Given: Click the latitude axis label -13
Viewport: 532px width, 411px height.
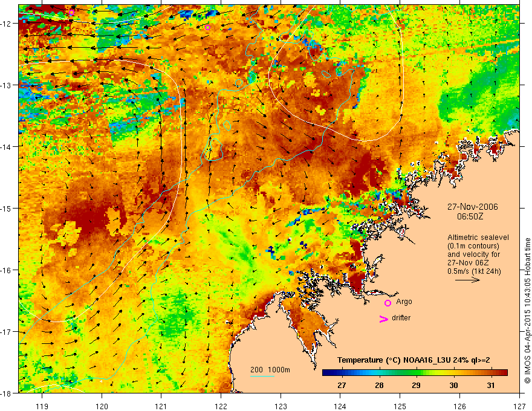Looking at the screenshot, I should click(7, 85).
